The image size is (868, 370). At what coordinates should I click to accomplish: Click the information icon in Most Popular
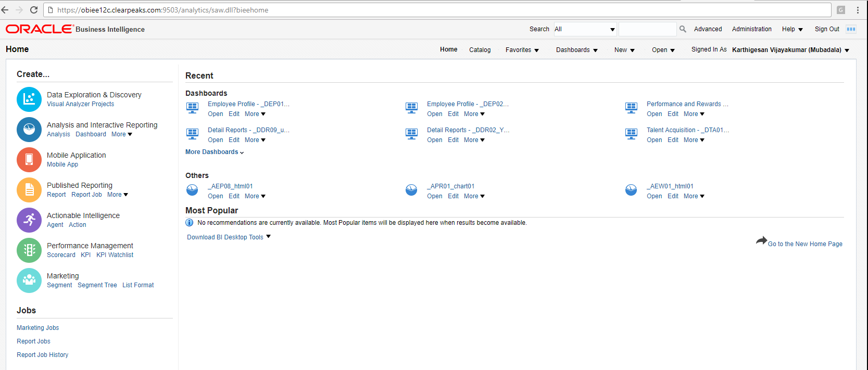pyautogui.click(x=190, y=223)
